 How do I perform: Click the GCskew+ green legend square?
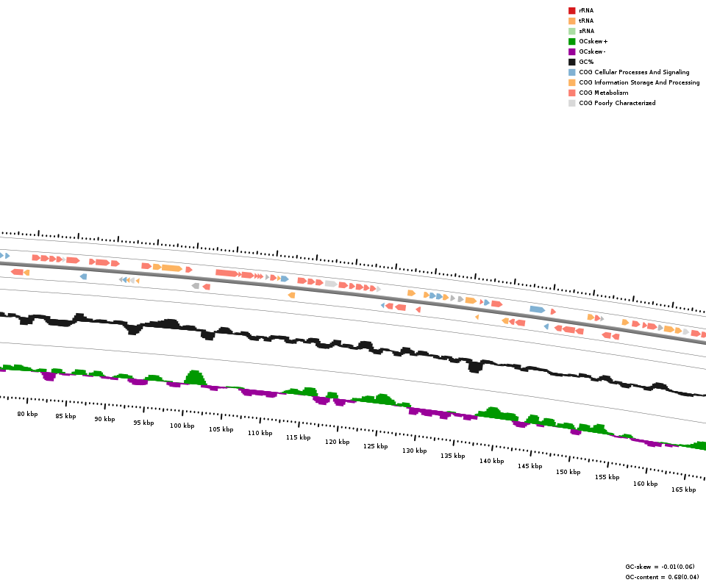571,41
